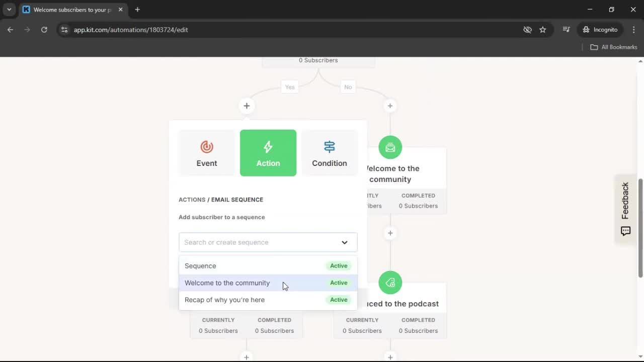Select the Condition filter icon

click(x=329, y=147)
